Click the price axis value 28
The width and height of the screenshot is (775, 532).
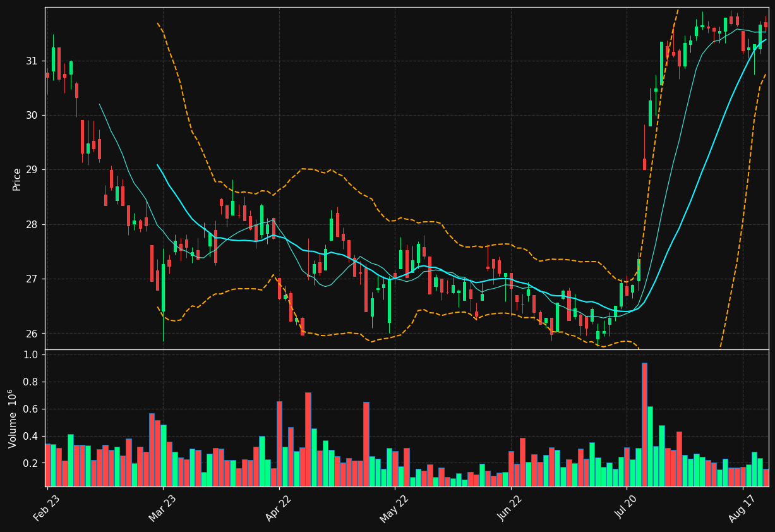32,225
